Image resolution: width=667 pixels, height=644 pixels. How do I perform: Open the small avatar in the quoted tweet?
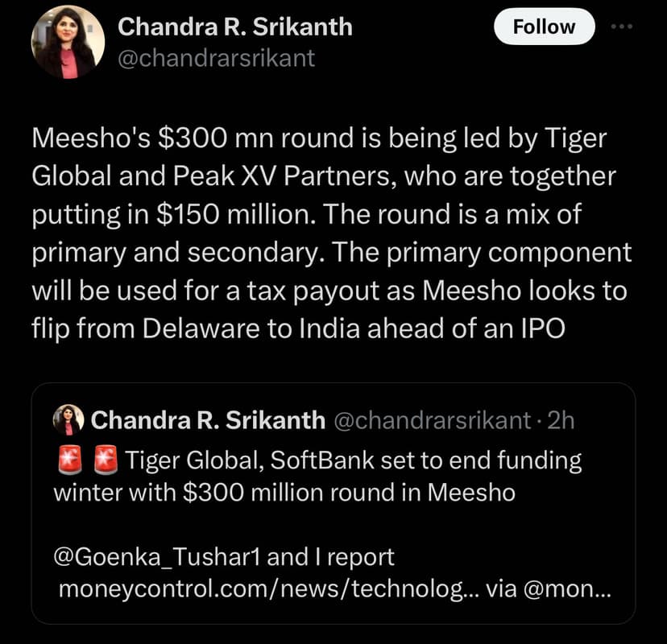tap(68, 420)
